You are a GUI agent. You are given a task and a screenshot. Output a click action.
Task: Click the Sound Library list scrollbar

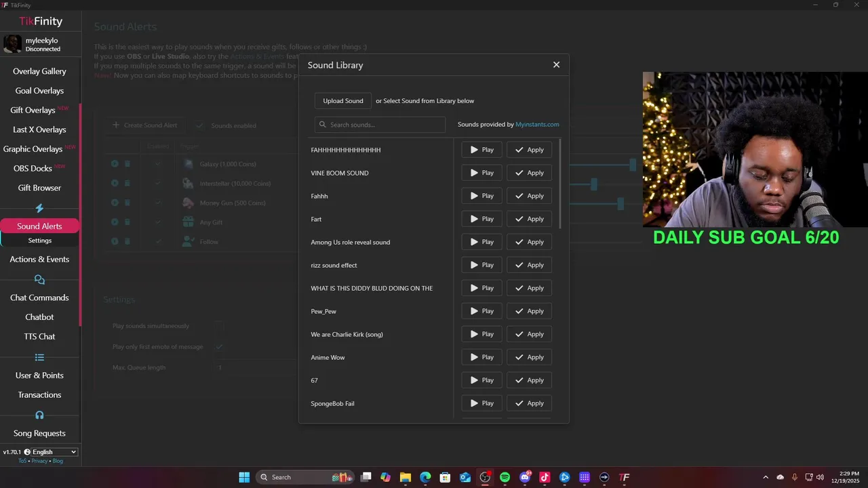(x=560, y=183)
